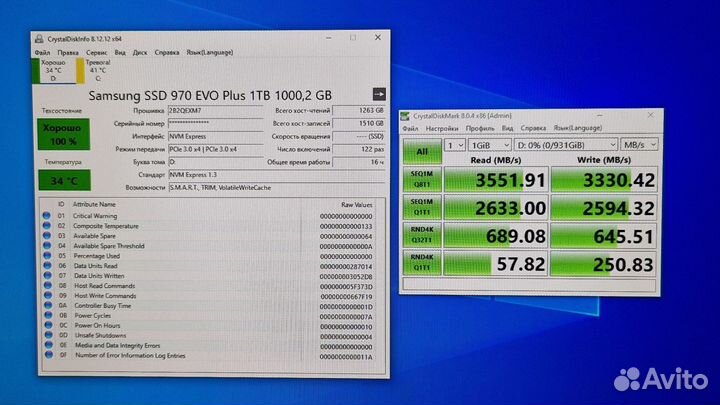Open the Файл menu in CrystalDiskMark
Viewport: 720px width, 405px height.
pyautogui.click(x=411, y=128)
